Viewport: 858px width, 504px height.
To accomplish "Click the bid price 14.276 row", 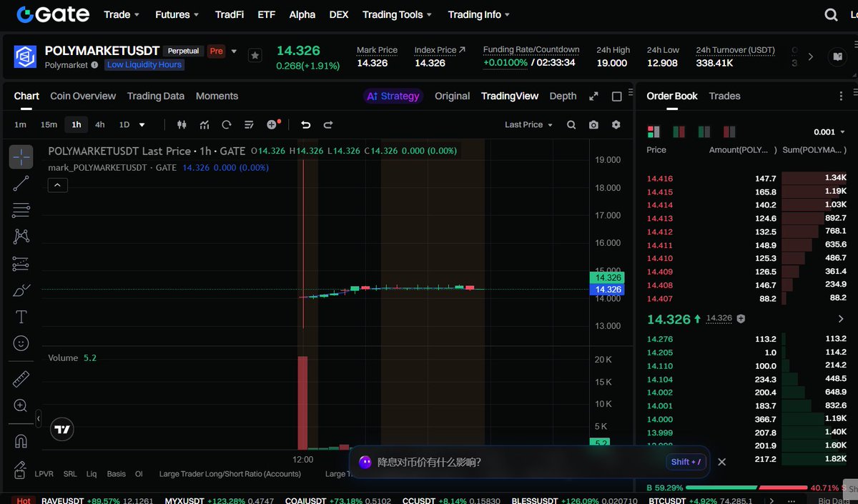I will [x=747, y=339].
